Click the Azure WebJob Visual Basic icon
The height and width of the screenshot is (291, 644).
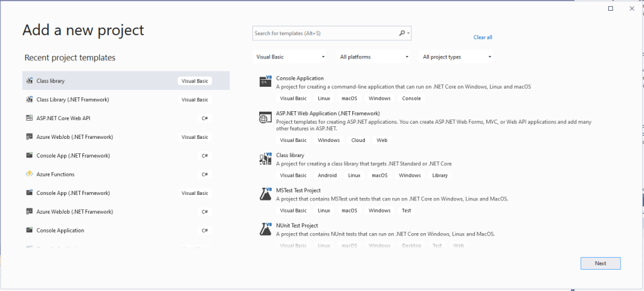tap(30, 137)
